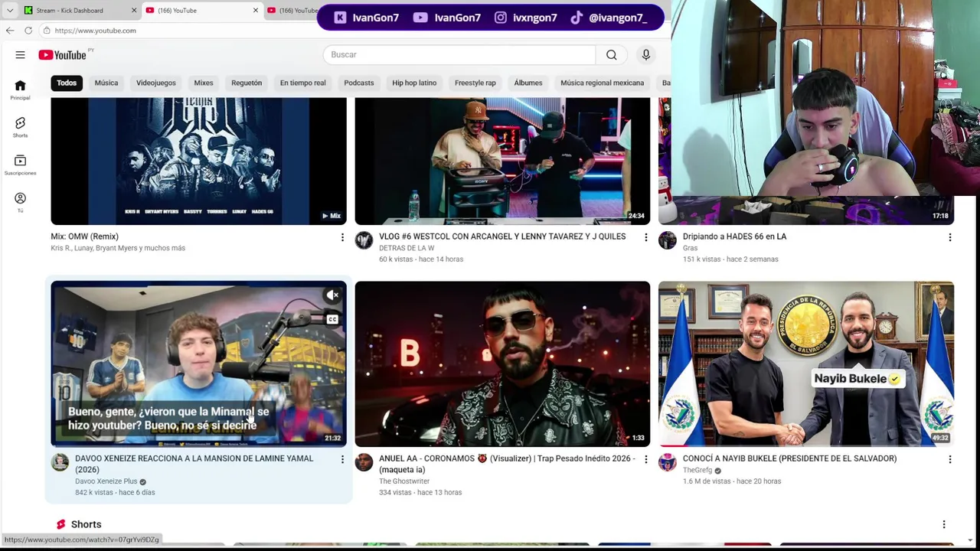Image resolution: width=980 pixels, height=551 pixels.
Task: Select the Álbumes filter chip
Action: coord(528,83)
